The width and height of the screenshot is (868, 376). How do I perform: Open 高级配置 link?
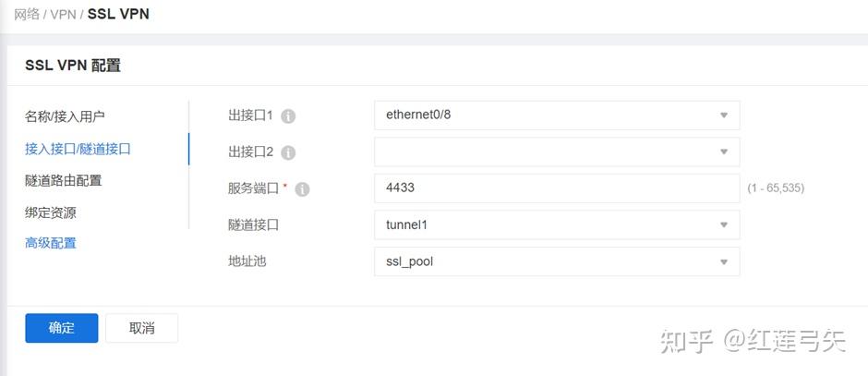pos(51,243)
